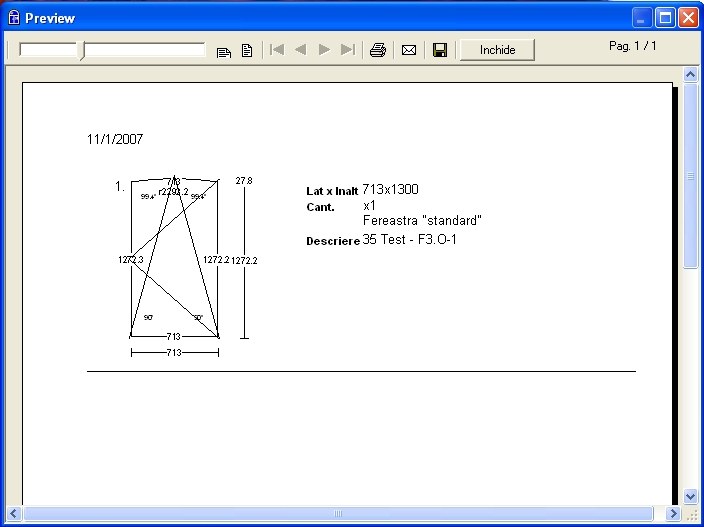The width and height of the screenshot is (704, 527).
Task: Click the date text 11/1/2007
Action: (115, 139)
